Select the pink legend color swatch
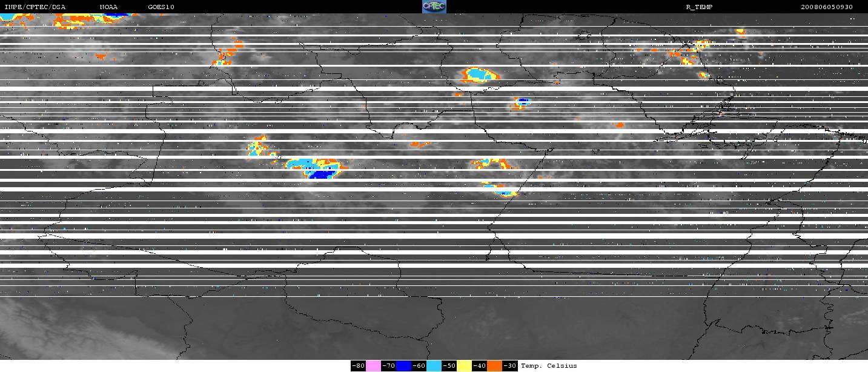 click(x=373, y=366)
